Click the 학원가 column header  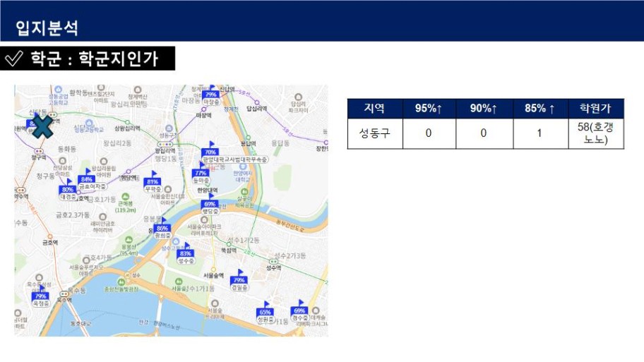click(x=595, y=109)
